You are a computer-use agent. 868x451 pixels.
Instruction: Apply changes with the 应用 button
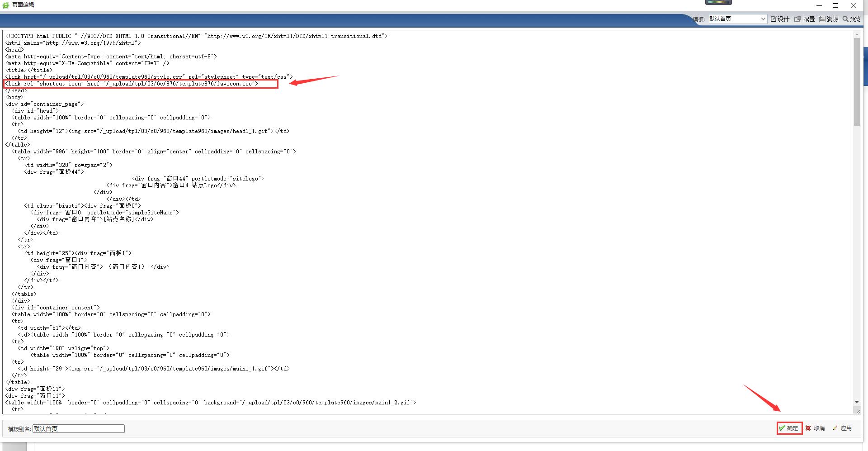842,428
